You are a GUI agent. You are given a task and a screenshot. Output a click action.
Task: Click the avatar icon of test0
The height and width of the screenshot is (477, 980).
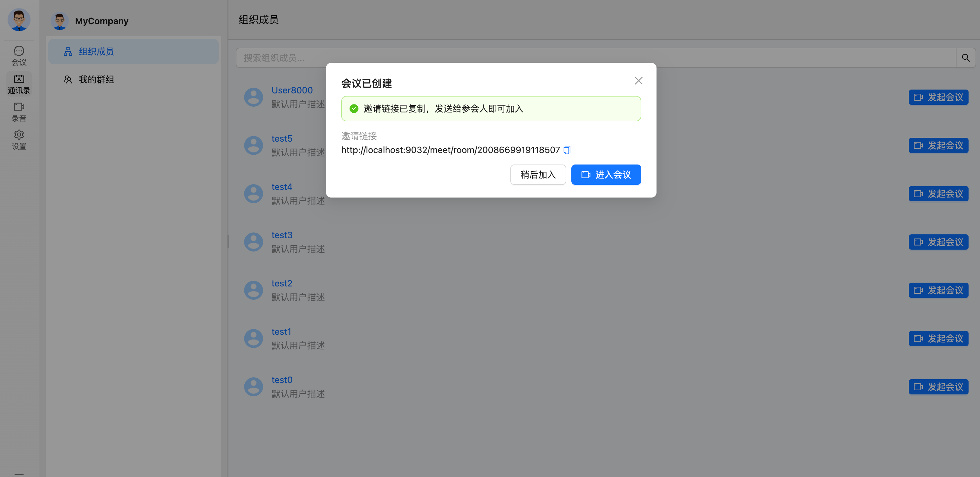tap(253, 387)
